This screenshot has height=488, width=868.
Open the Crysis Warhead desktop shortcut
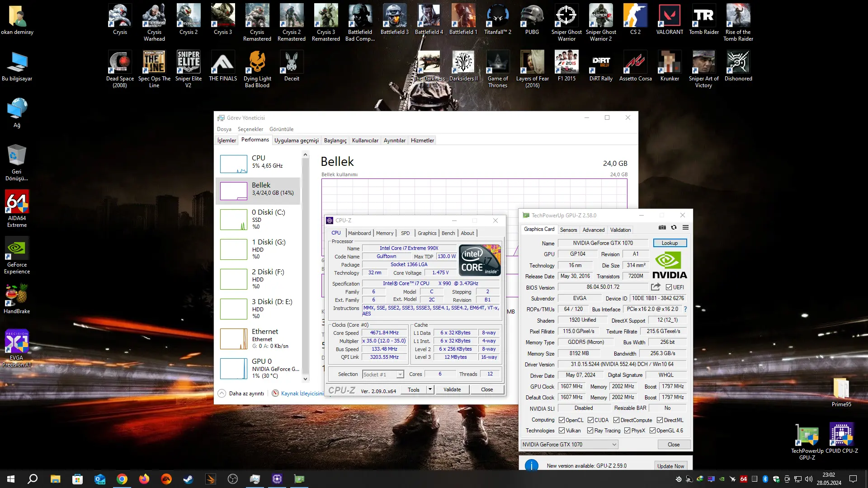[154, 23]
